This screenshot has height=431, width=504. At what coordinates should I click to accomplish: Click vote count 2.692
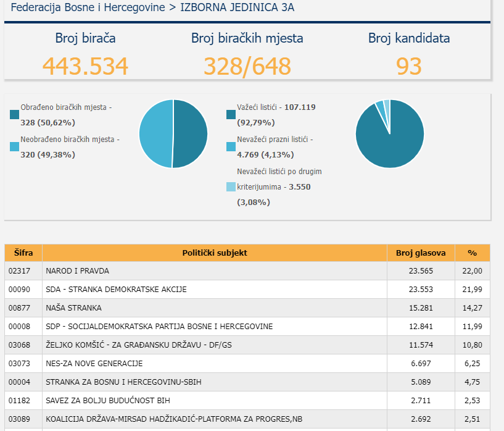pyautogui.click(x=421, y=419)
